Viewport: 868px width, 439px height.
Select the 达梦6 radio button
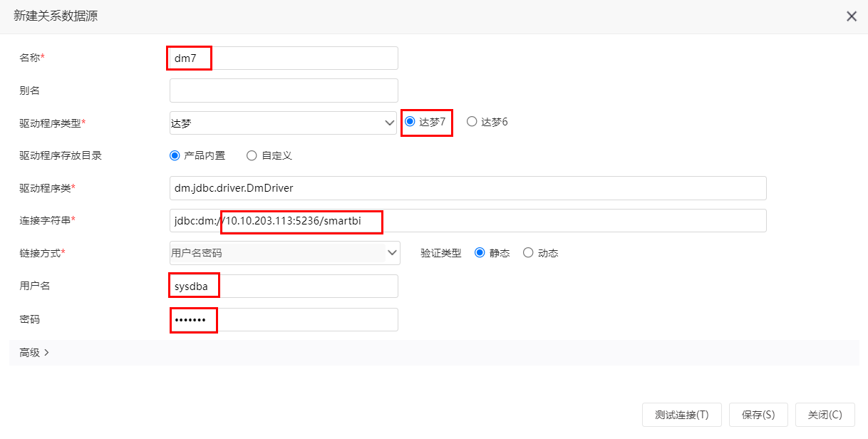pos(472,122)
